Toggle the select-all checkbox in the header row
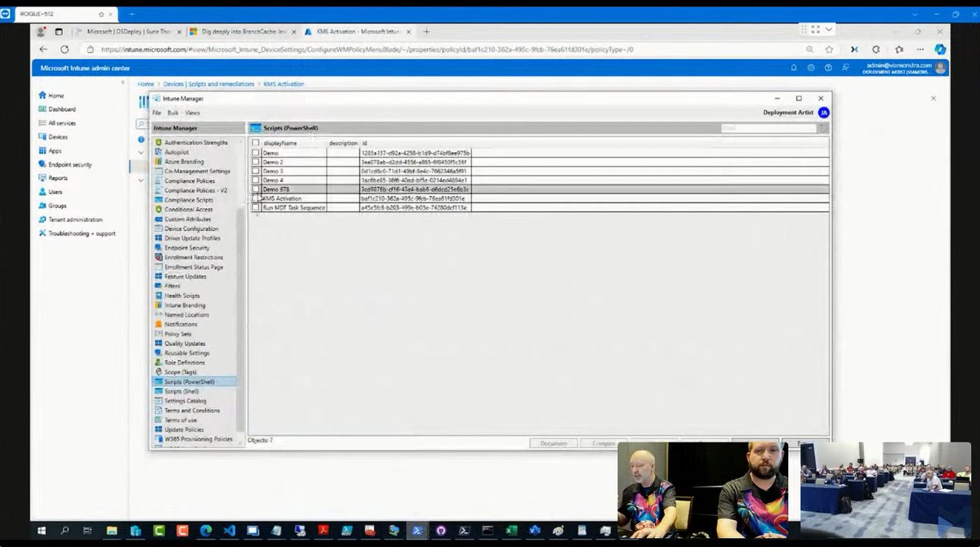Viewport: 980px width, 547px height. (x=256, y=142)
